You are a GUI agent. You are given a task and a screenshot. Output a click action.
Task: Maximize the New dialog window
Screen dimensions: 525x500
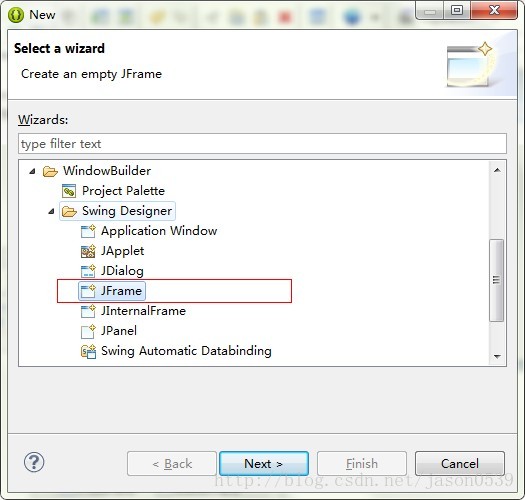point(457,10)
